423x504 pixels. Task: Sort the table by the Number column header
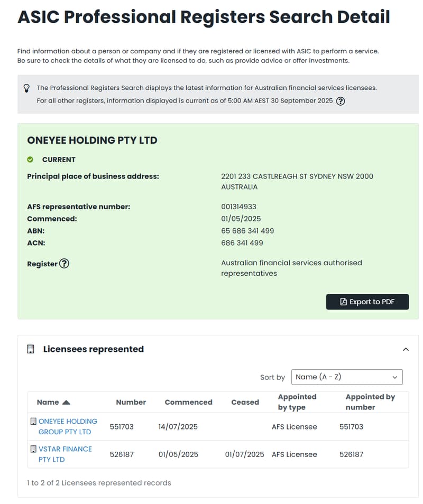[x=131, y=403]
